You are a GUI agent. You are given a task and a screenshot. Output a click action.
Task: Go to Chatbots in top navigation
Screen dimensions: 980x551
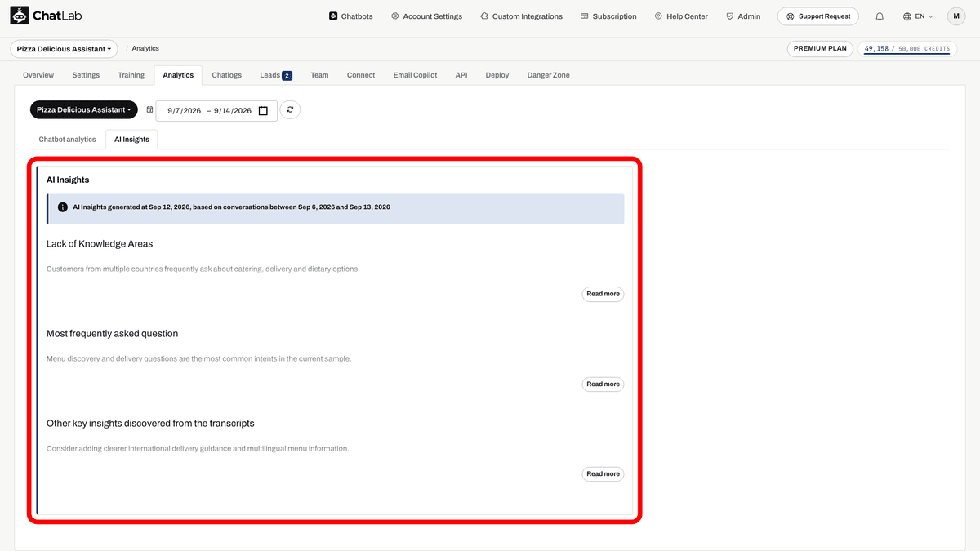[x=351, y=16]
